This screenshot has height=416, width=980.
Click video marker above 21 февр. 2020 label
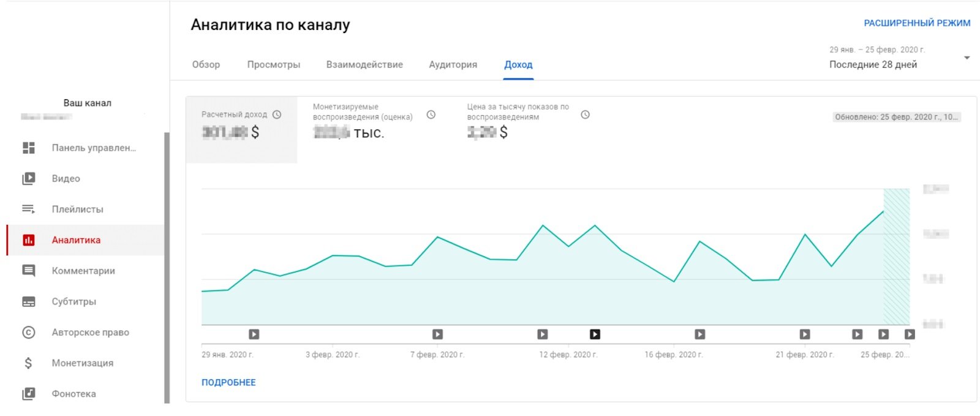coord(805,334)
